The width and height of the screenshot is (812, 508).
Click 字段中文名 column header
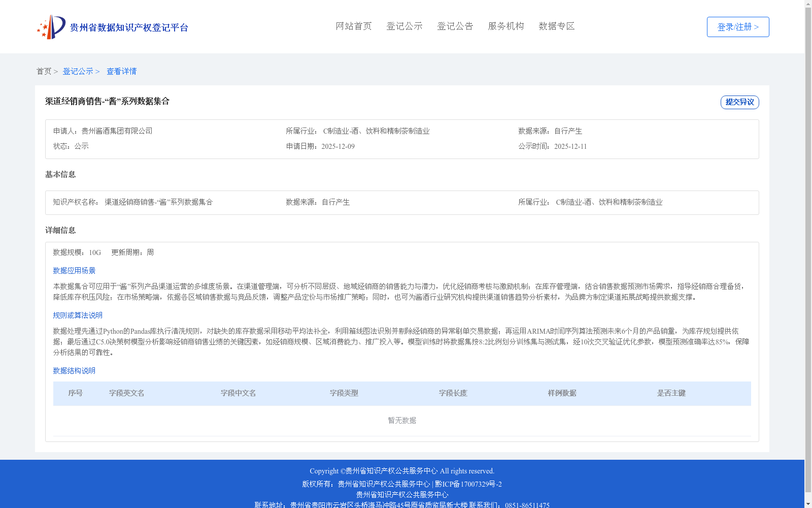239,393
